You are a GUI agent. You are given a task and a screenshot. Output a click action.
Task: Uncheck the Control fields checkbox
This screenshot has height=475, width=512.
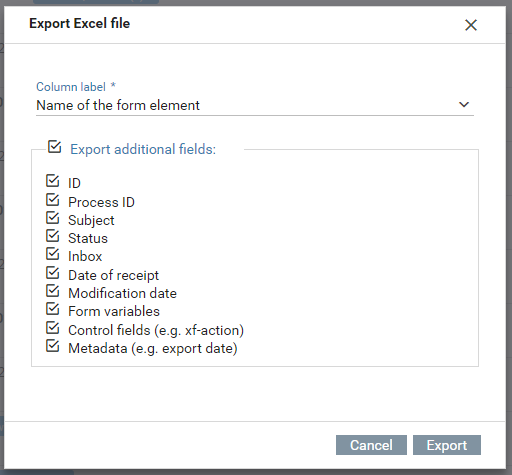[x=53, y=328]
